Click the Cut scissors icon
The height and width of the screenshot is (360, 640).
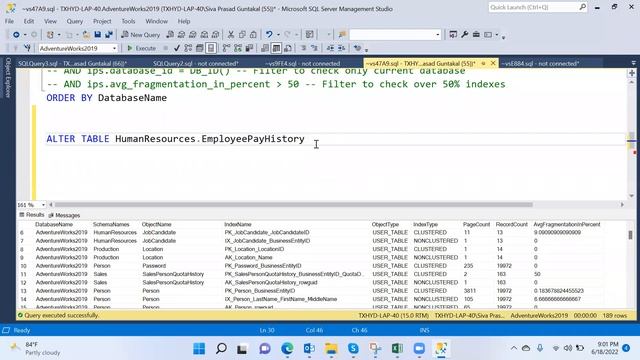tap(231, 35)
